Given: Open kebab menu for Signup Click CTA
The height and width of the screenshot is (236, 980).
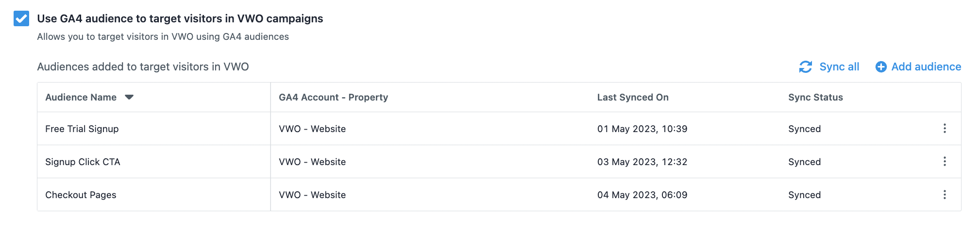Looking at the screenshot, I should pos(945,161).
